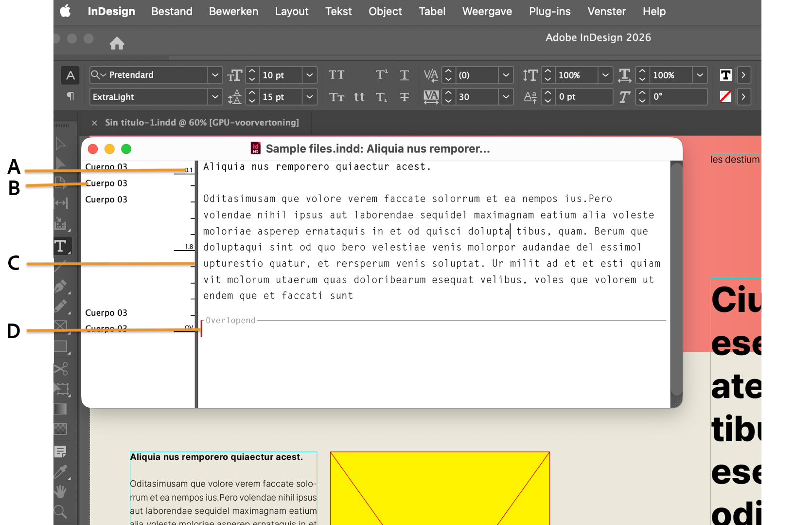The height and width of the screenshot is (525, 812).
Task: Close the Sin título-1.indd document tab
Action: coord(94,123)
